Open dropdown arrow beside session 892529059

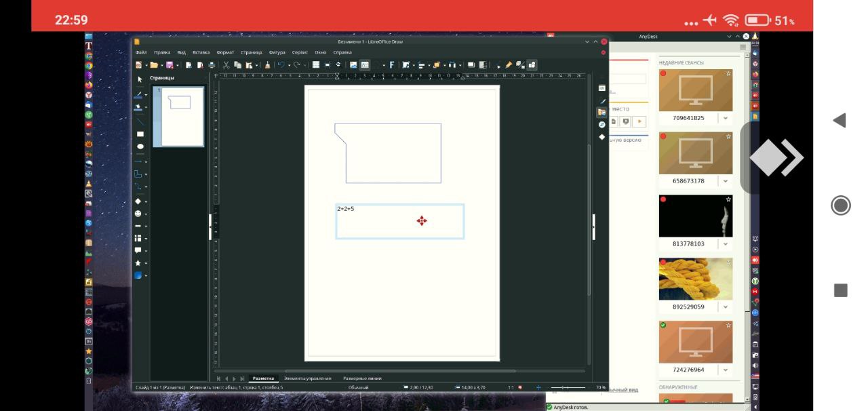(x=726, y=307)
